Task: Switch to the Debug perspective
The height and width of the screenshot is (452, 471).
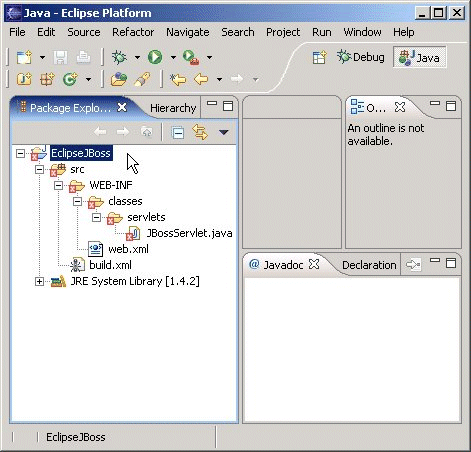Action: pyautogui.click(x=361, y=57)
